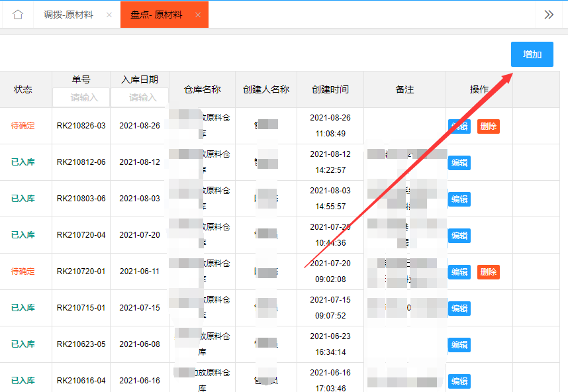Edit the record RK210826-03

(x=459, y=126)
